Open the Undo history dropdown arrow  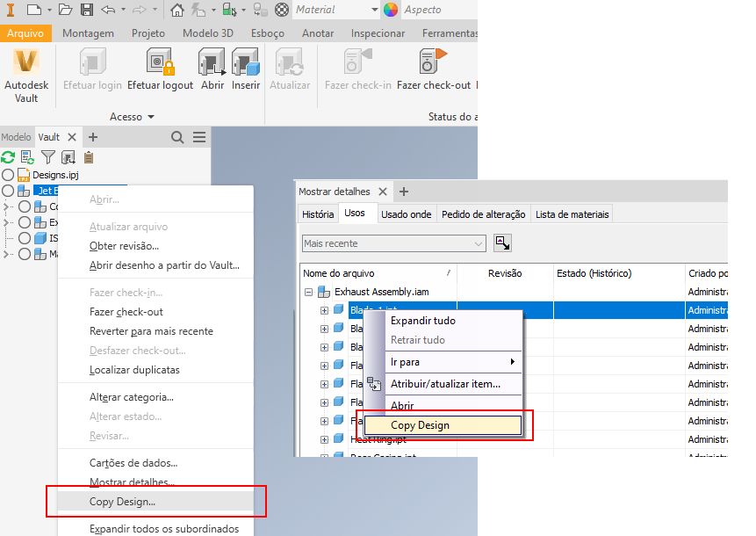coord(123,11)
